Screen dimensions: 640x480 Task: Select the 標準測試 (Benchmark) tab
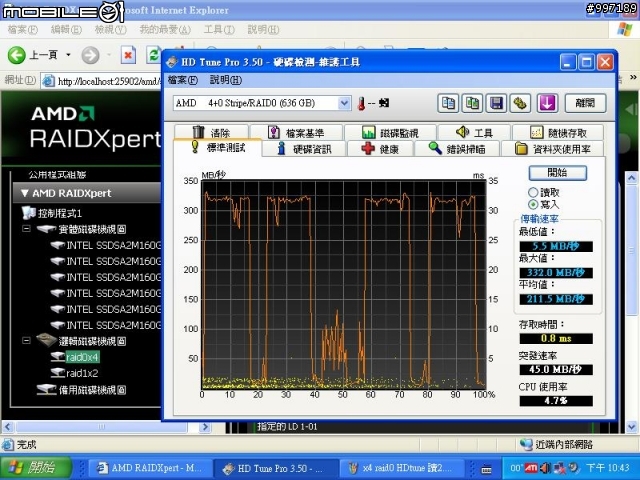tap(218, 147)
